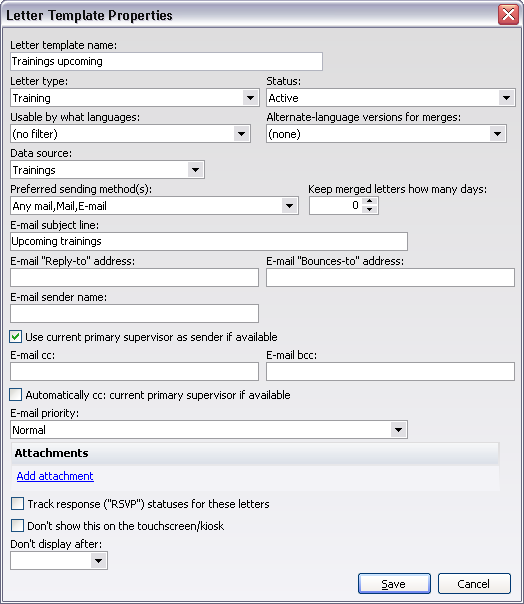Screen dimensions: 524x604
Task: Click the Add attachment link
Action: [x=55, y=476]
